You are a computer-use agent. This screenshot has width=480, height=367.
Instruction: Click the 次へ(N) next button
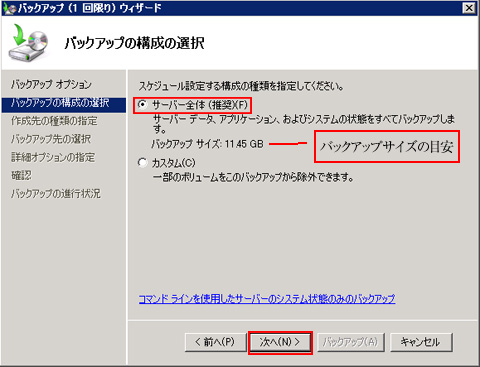pos(280,342)
